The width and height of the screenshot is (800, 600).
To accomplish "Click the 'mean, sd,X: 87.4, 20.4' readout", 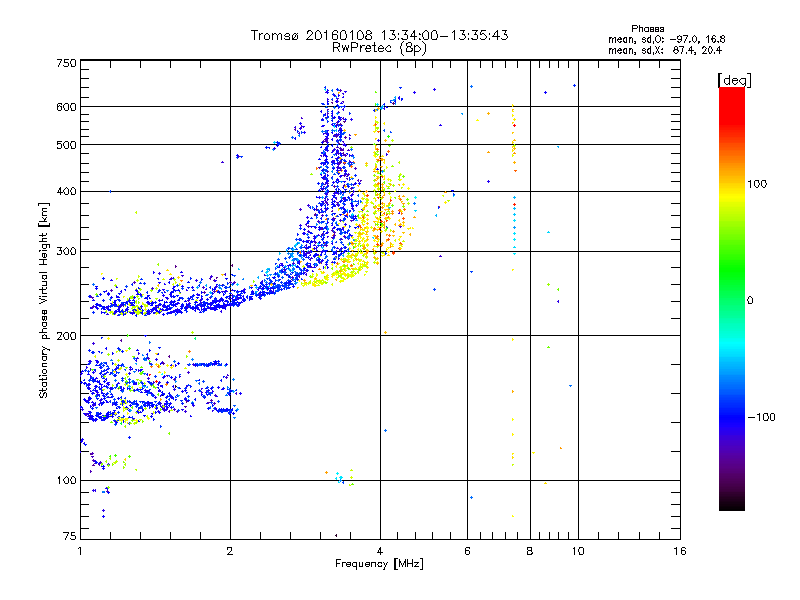I will [x=665, y=50].
